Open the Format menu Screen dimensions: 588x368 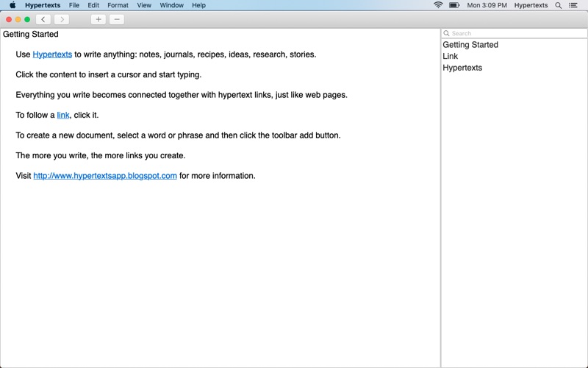click(x=118, y=5)
